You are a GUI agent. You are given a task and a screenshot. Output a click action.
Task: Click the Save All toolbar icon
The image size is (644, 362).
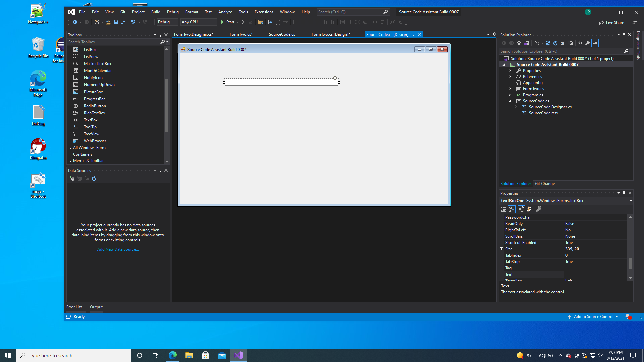123,22
